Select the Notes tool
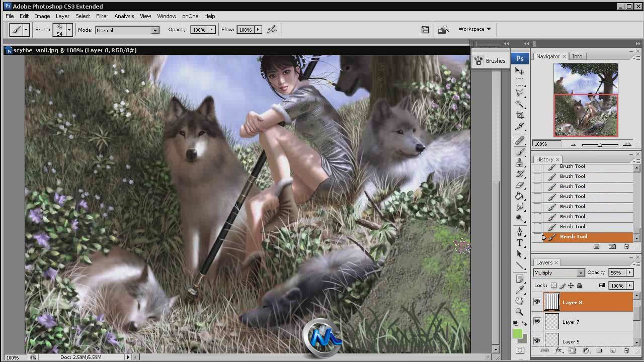Viewport: 644px width, 362px height. coord(520,279)
